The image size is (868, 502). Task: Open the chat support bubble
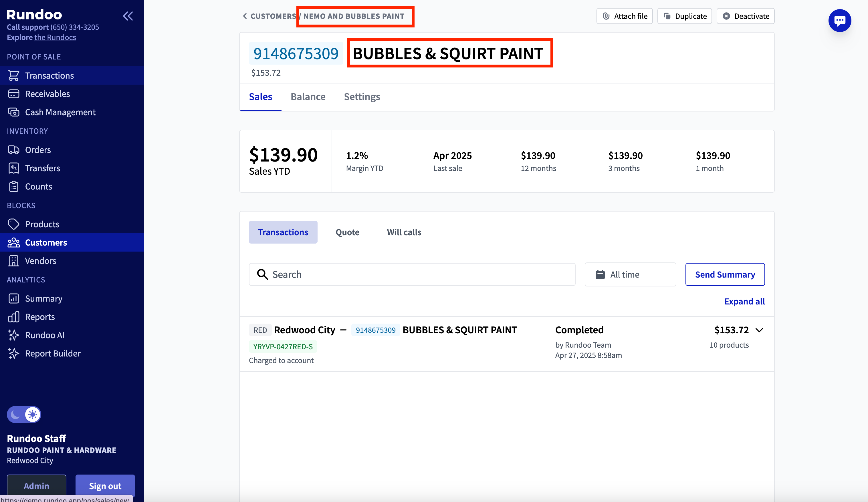tap(839, 21)
